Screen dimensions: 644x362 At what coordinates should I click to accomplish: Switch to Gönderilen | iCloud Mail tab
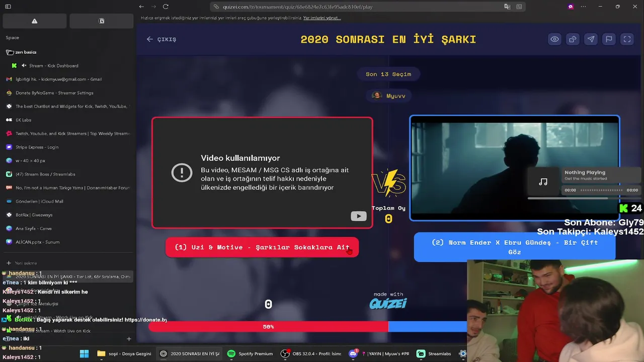[68, 202]
